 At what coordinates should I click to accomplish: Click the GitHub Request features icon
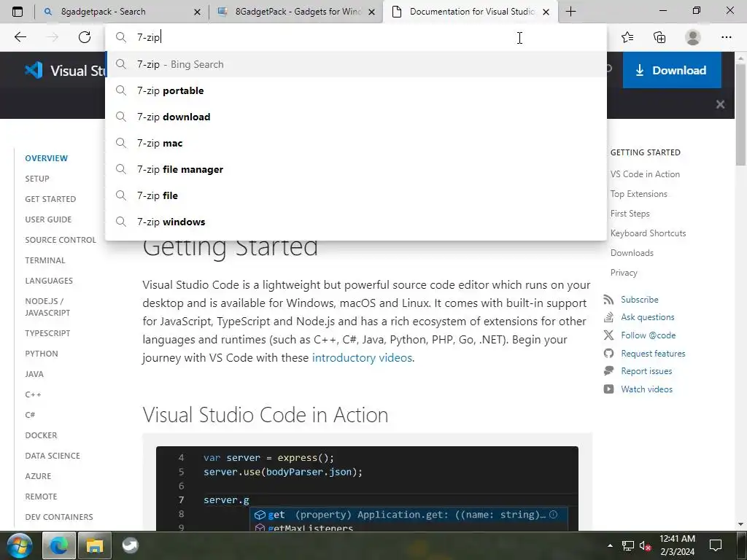pyautogui.click(x=608, y=354)
